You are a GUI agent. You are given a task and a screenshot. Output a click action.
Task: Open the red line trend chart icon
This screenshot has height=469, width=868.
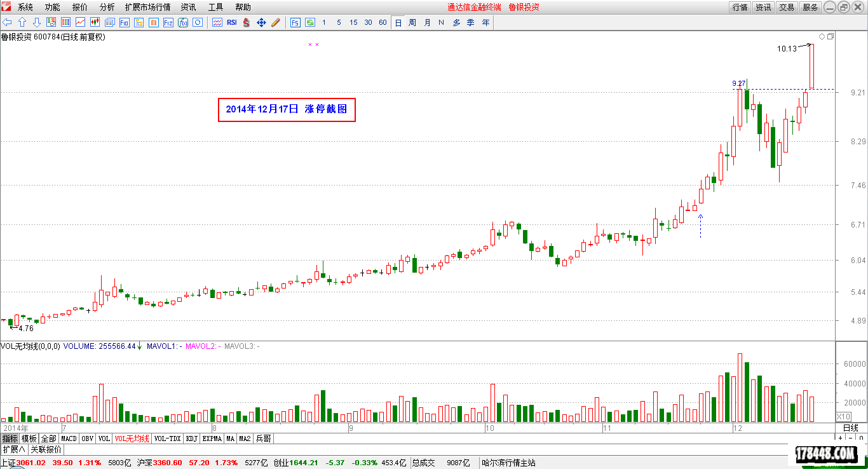81,22
